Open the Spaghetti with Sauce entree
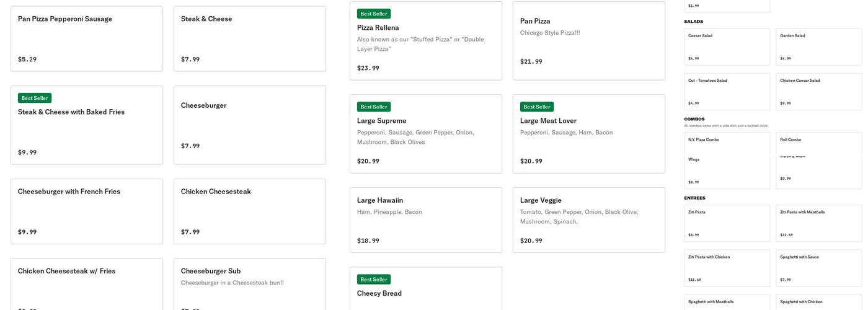 pyautogui.click(x=818, y=268)
